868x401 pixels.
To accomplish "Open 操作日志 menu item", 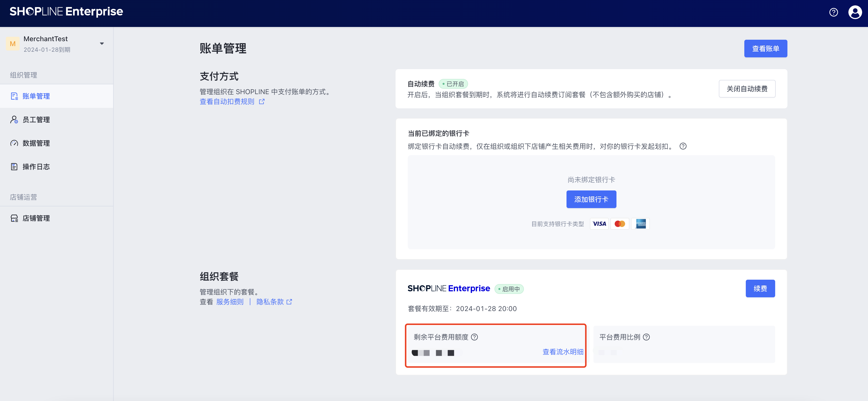I will 57,167.
